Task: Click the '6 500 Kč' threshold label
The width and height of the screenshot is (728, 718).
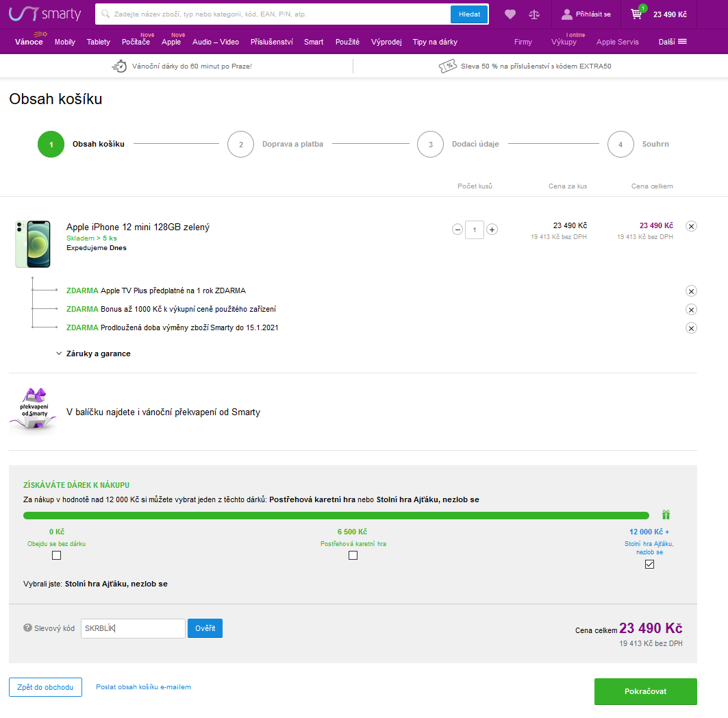Action: 353,532
